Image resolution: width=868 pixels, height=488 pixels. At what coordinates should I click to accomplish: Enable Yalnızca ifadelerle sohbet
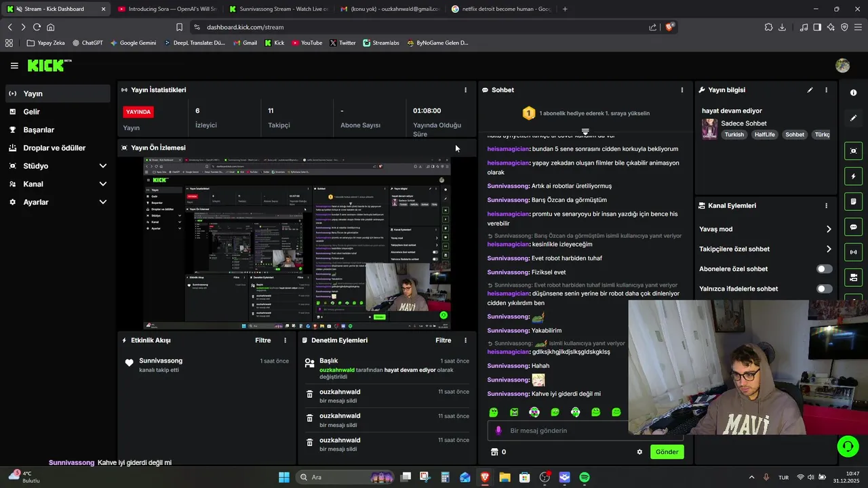824,289
